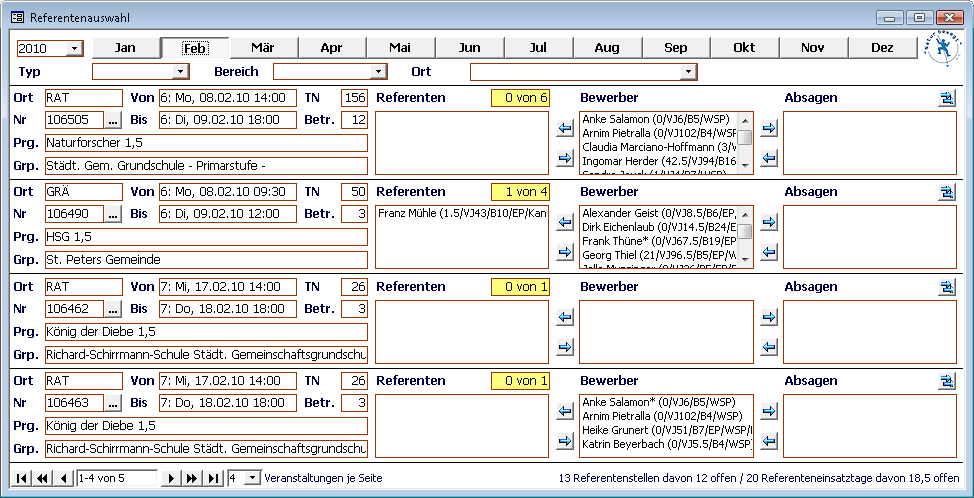
Task: Click left arrow to Referenten in event 106462
Action: click(565, 317)
